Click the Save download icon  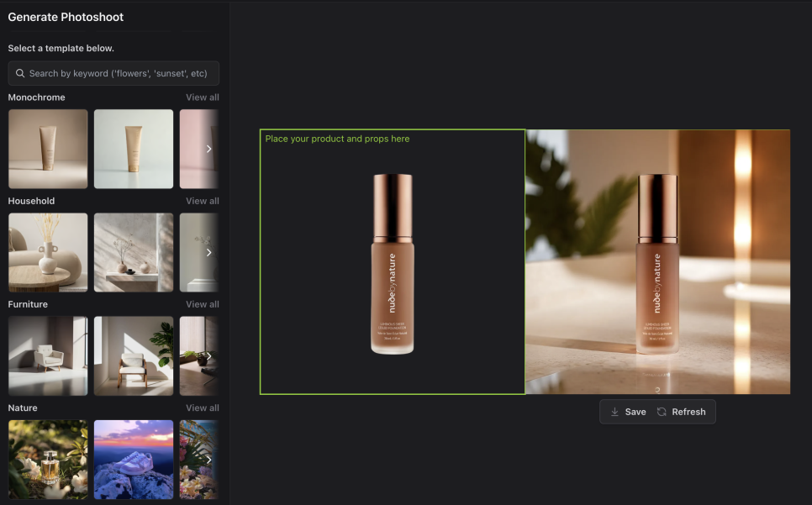[614, 412]
